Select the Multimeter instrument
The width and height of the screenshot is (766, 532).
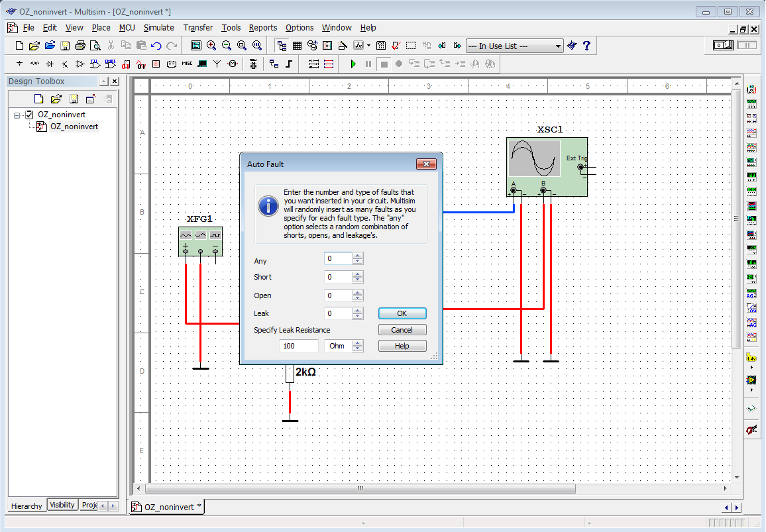click(x=751, y=89)
